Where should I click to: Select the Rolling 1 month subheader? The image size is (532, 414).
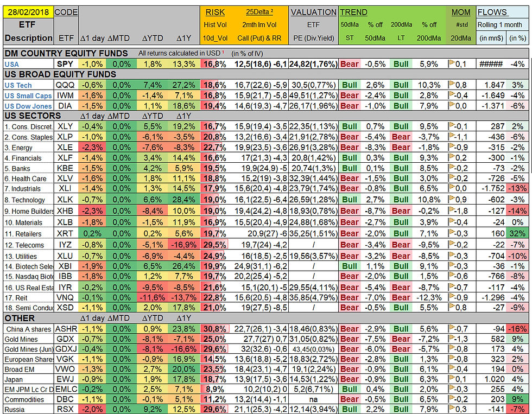[499, 25]
